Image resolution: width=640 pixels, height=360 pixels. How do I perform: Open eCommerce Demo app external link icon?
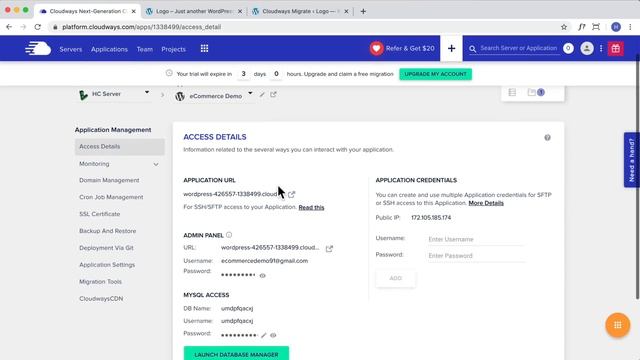pos(273,94)
